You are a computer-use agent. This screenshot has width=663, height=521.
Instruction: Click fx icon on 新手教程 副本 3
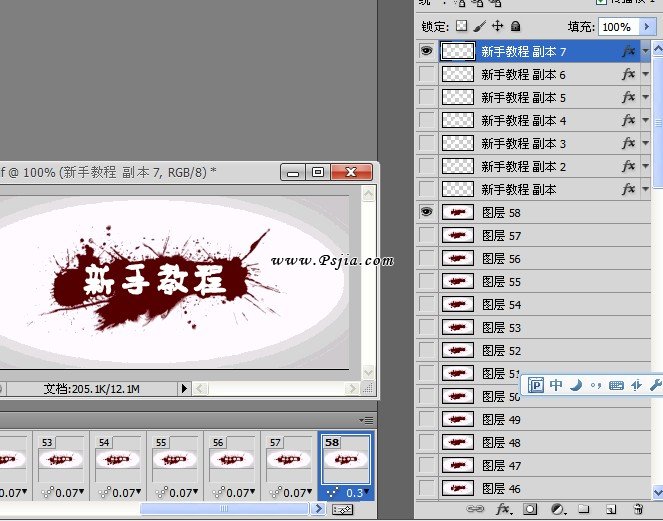(629, 143)
